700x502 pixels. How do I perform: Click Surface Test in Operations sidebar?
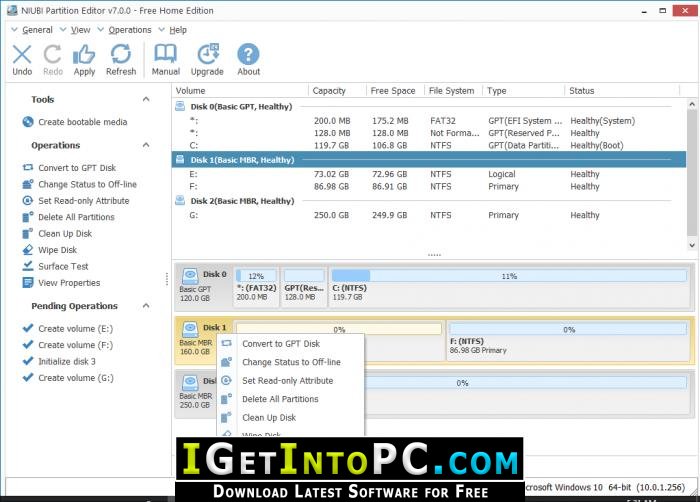click(63, 266)
